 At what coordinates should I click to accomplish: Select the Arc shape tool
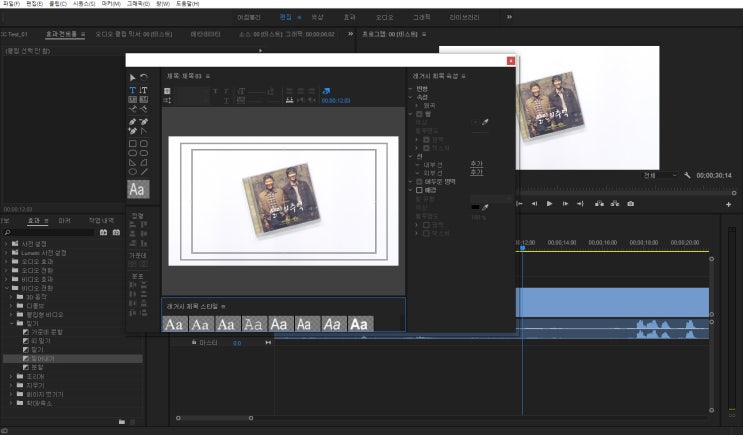click(x=144, y=163)
